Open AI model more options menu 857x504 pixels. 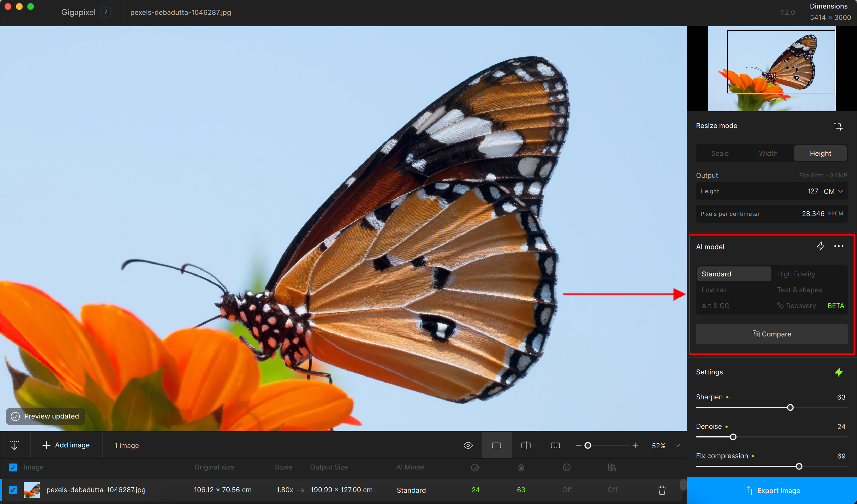(x=839, y=246)
